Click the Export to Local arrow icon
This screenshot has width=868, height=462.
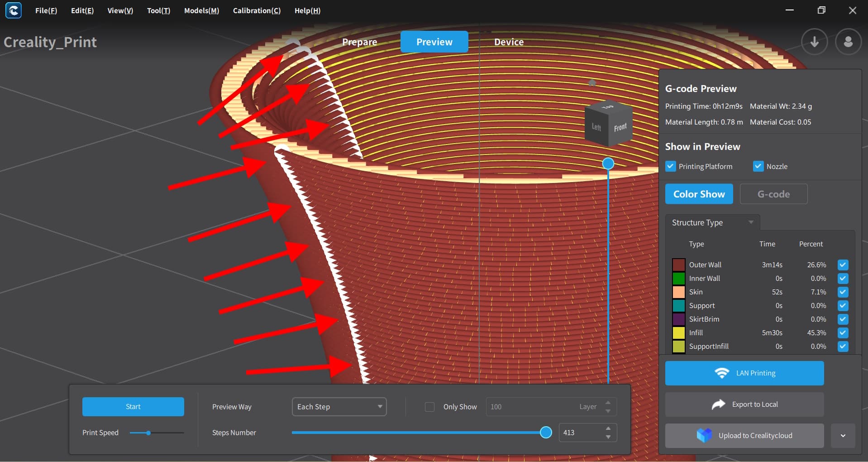718,404
